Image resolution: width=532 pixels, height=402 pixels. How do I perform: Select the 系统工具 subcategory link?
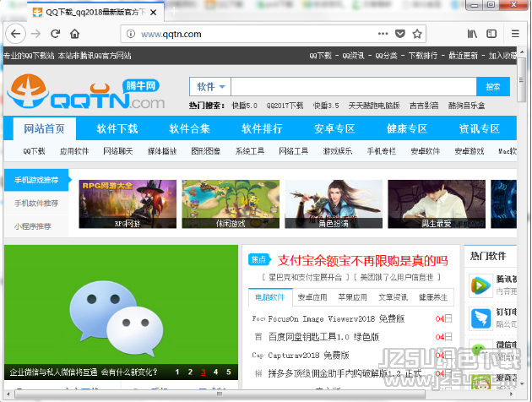tap(250, 151)
